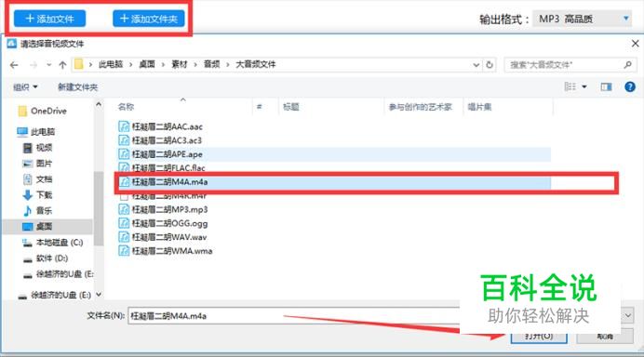The height and width of the screenshot is (357, 644).
Task: Open the view options dropdown arrow
Action: coord(584,86)
